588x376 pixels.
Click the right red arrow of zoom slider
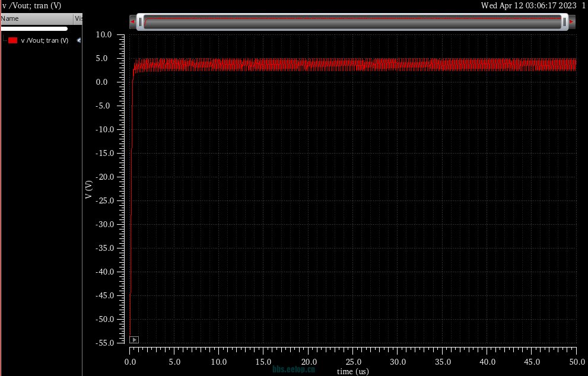coord(571,22)
